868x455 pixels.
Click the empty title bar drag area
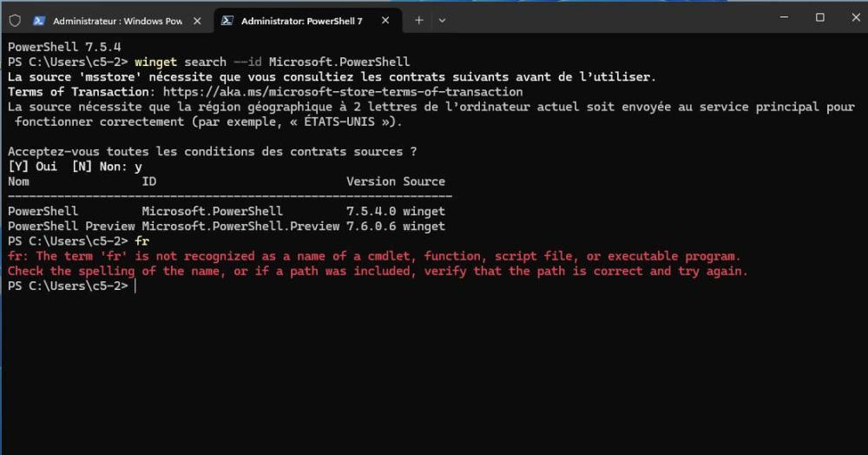(608, 17)
